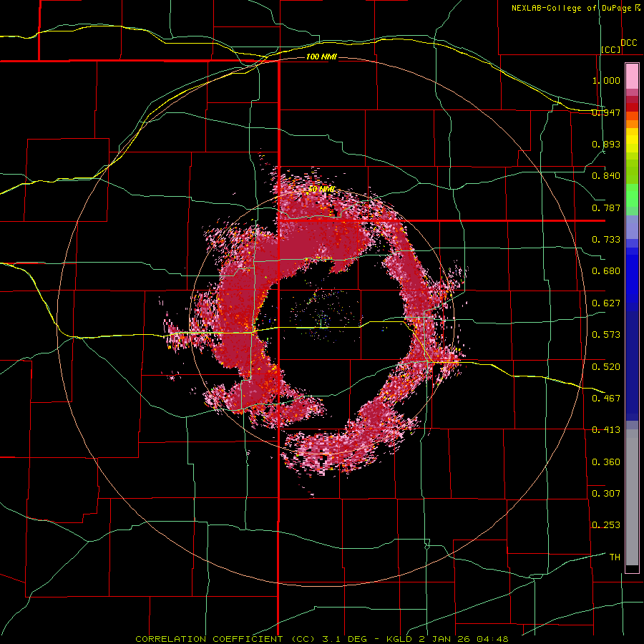This screenshot has width=644, height=644.
Task: Click the 0.307 scale value
Action: click(606, 493)
